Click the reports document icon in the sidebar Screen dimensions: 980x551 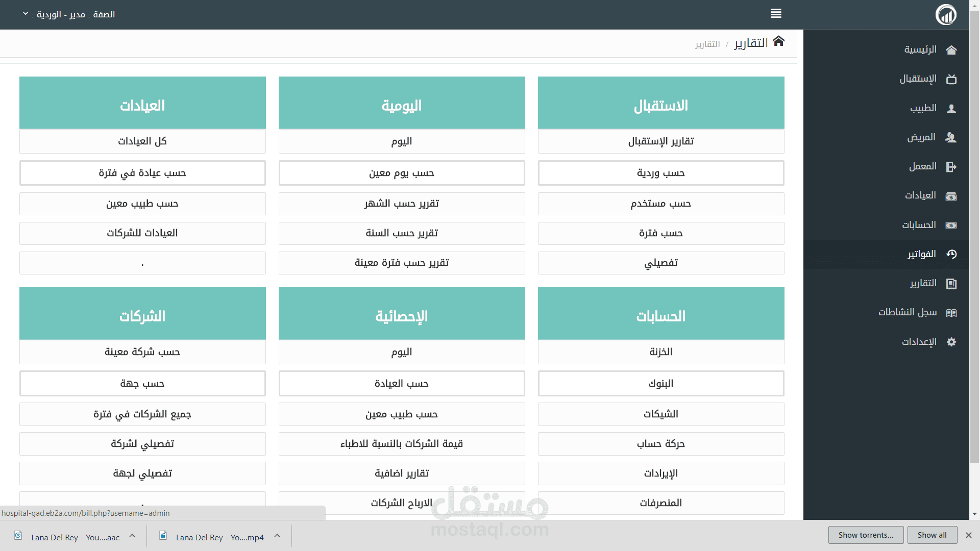click(951, 284)
